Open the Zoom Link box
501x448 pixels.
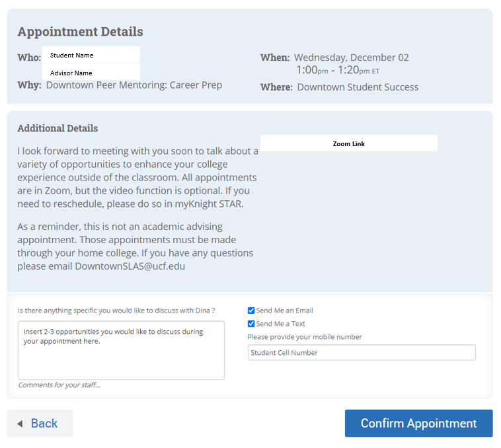coord(348,143)
